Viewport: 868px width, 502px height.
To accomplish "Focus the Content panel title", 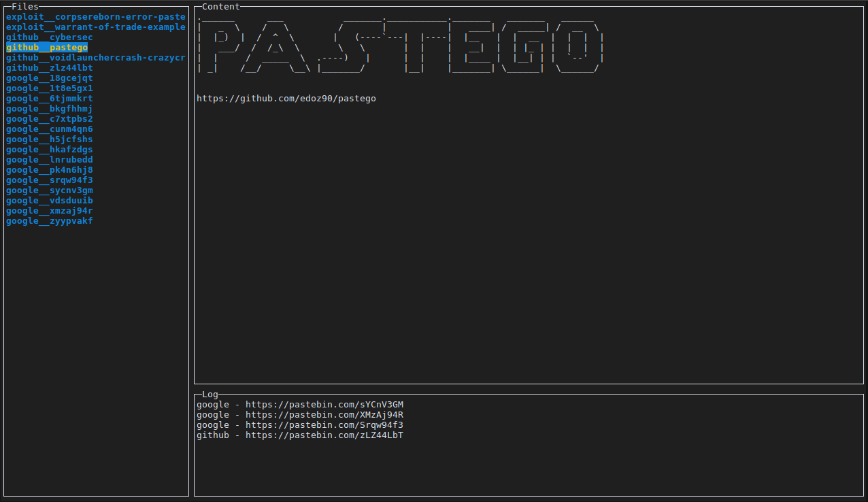I will pyautogui.click(x=221, y=7).
